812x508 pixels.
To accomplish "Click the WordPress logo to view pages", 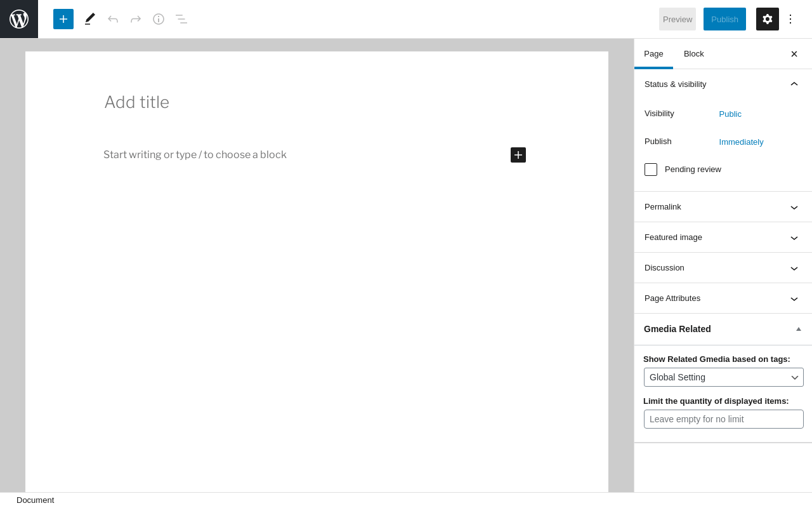I will pyautogui.click(x=19, y=19).
